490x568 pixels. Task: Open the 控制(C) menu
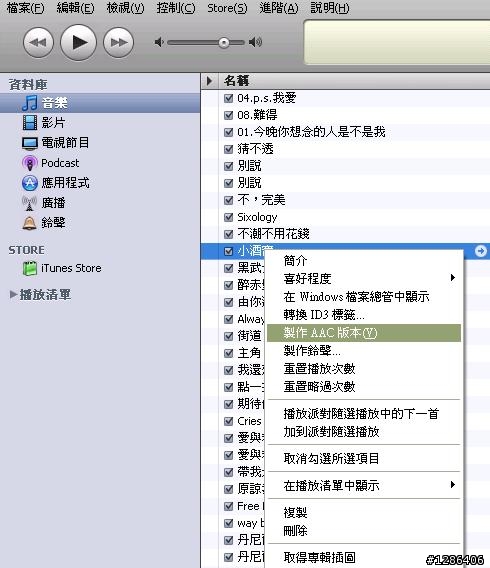point(176,8)
